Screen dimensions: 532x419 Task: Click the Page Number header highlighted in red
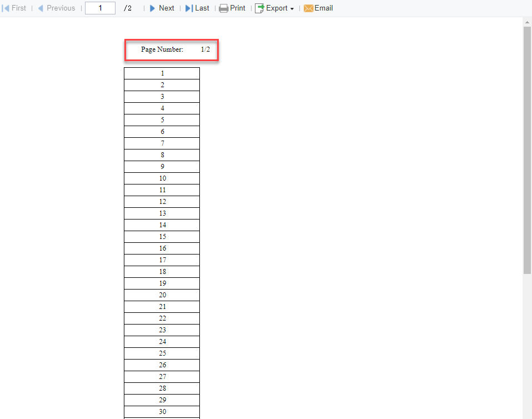tap(172, 49)
